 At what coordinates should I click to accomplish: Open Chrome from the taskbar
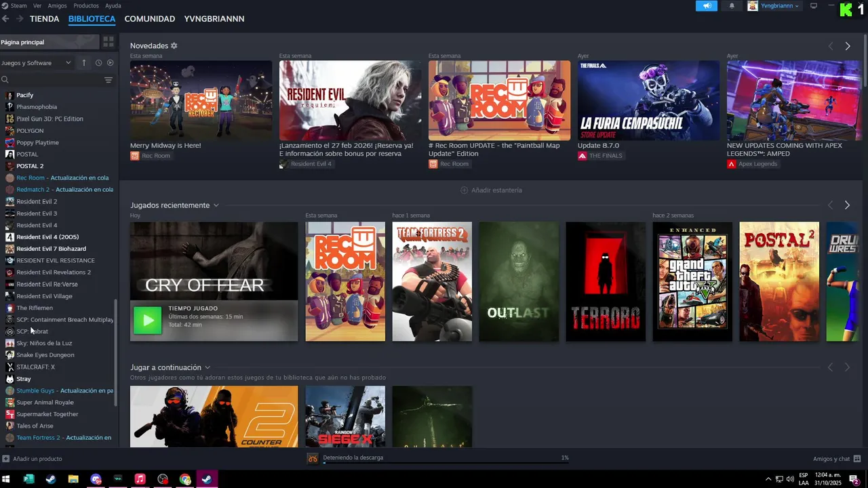point(185,479)
